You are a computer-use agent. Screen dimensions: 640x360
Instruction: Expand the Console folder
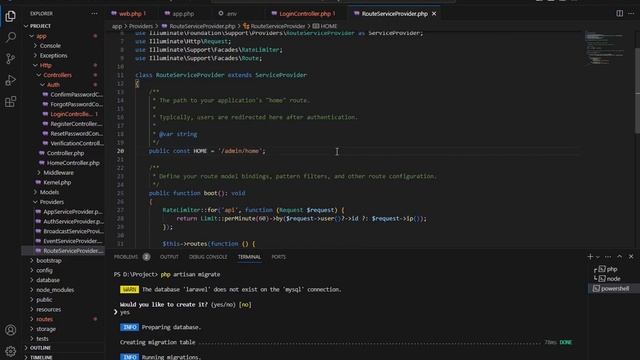pyautogui.click(x=50, y=46)
